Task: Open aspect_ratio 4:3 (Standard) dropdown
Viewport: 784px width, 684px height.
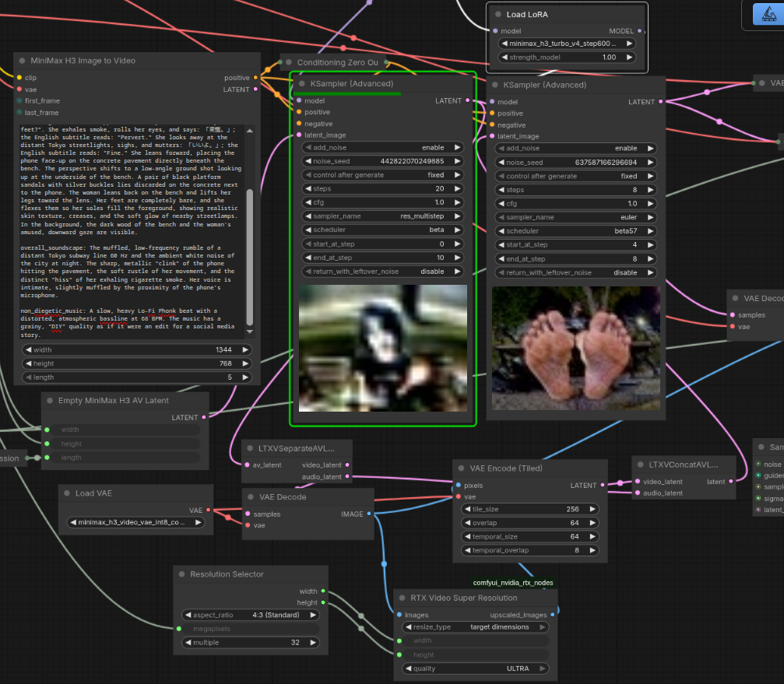Action: (251, 615)
